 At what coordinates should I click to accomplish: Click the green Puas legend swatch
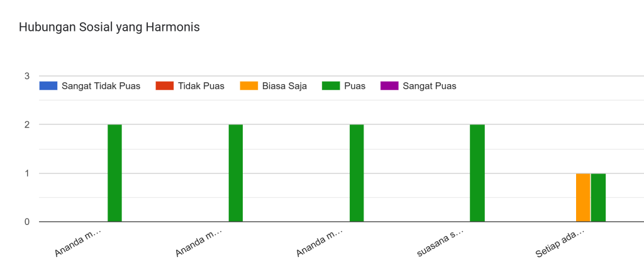[x=330, y=86]
